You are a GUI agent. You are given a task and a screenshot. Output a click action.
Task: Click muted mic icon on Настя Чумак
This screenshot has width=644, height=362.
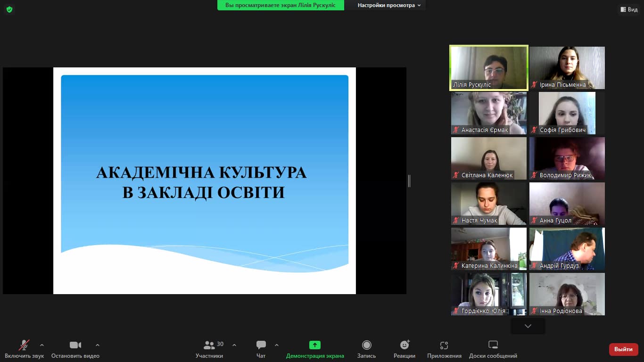click(x=456, y=221)
